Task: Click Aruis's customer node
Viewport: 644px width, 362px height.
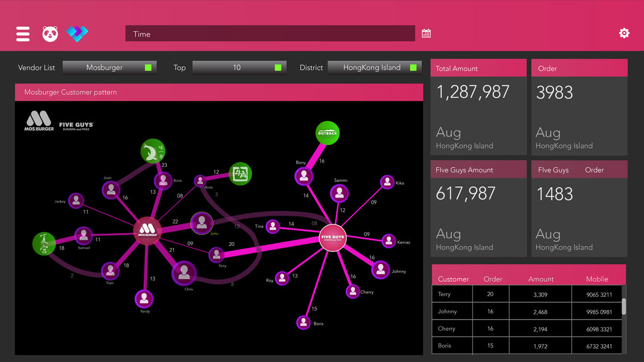Action: (x=200, y=181)
